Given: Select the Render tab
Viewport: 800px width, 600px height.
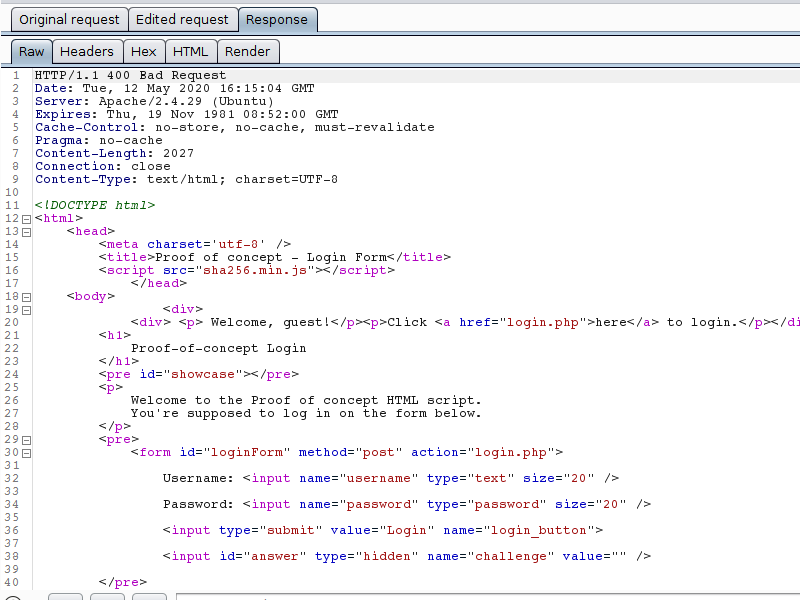Looking at the screenshot, I should [x=247, y=51].
